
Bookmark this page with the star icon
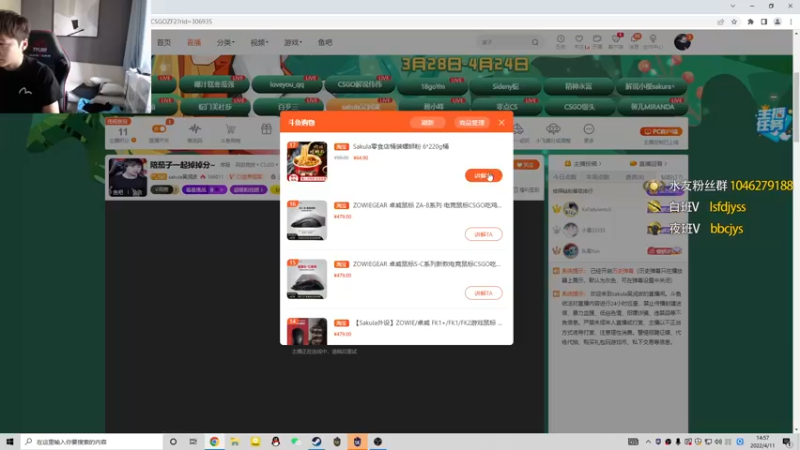pos(734,22)
